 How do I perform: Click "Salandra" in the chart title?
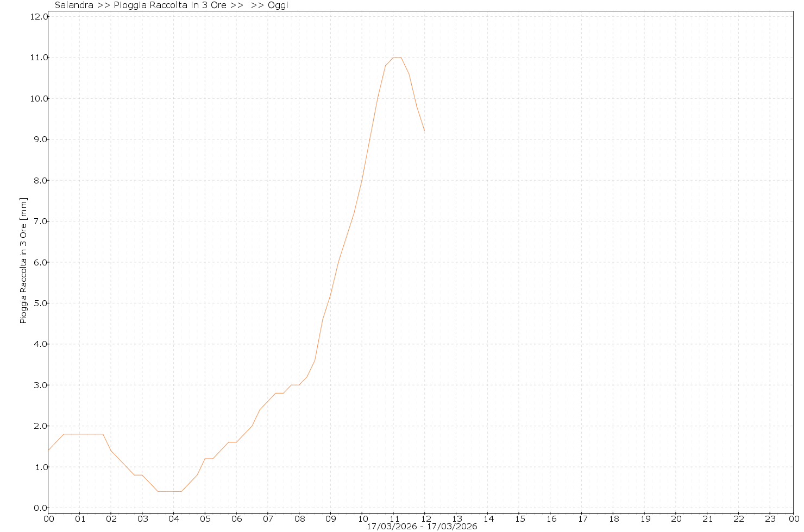tap(74, 5)
